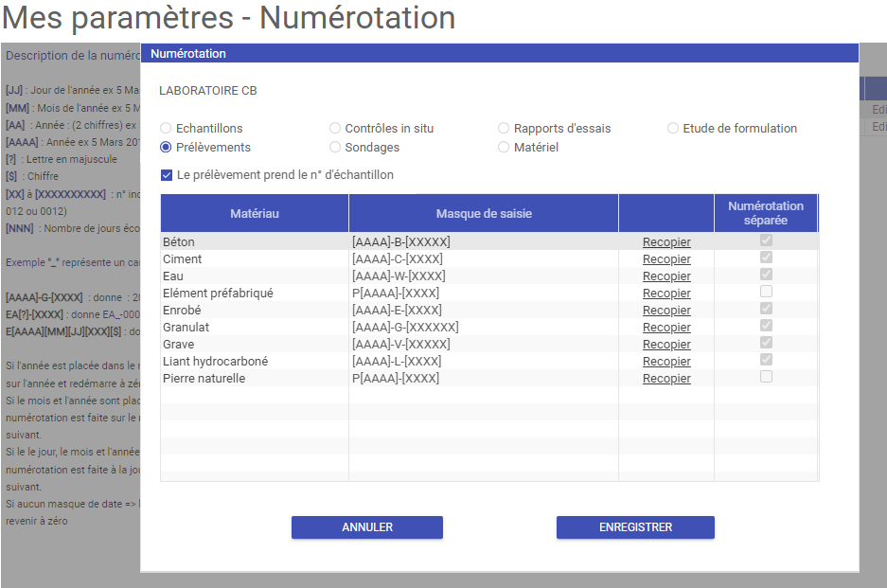Toggle Numérotation séparée checkbox for Grave
Viewport: 887px width, 588px height.
[766, 343]
